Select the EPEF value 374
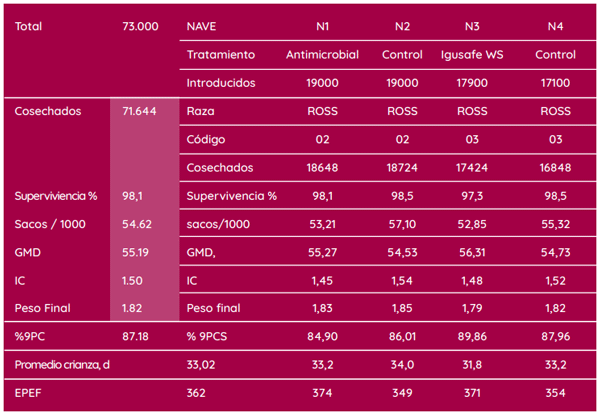The image size is (600, 415). point(322,394)
